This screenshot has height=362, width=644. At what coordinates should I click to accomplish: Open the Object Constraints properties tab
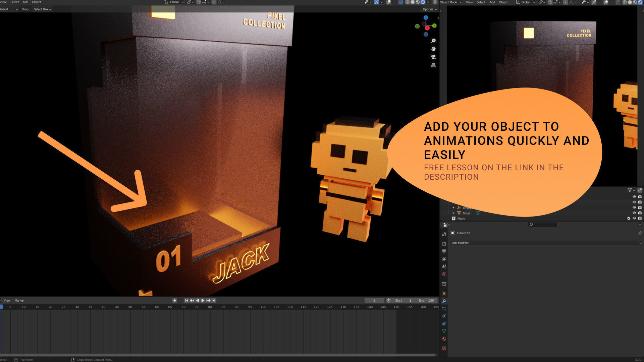[x=444, y=324]
